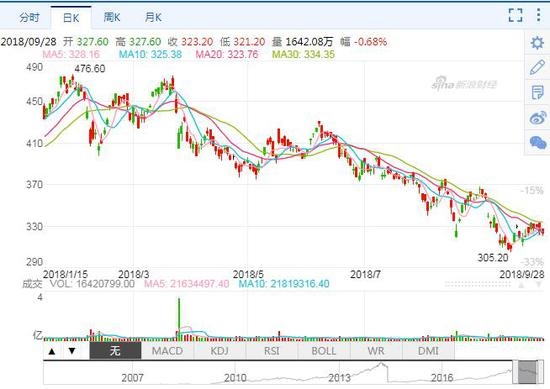Show the KDJ indicator
Viewport: 550px width, 389px height.
coord(220,351)
